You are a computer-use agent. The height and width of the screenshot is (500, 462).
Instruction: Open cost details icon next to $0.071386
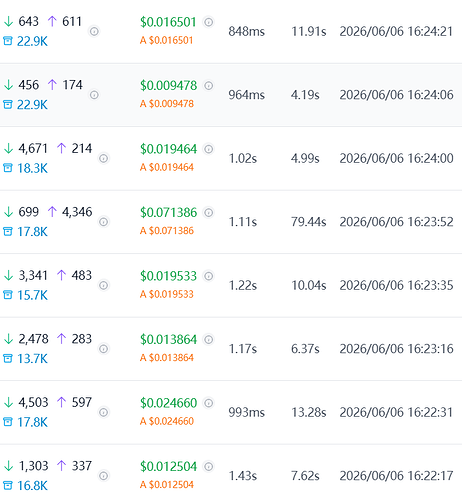(209, 212)
